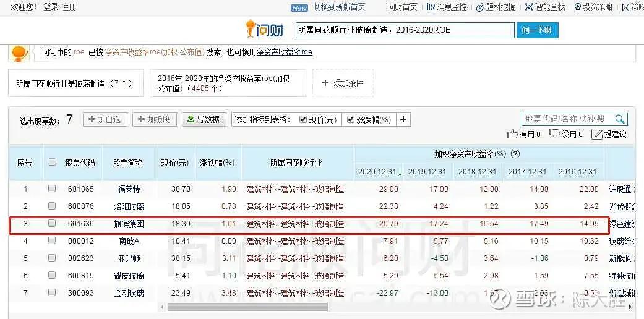This screenshot has height=319, width=644.
Task: Click the thumbs-down 没用 icon
Action: click(555, 134)
